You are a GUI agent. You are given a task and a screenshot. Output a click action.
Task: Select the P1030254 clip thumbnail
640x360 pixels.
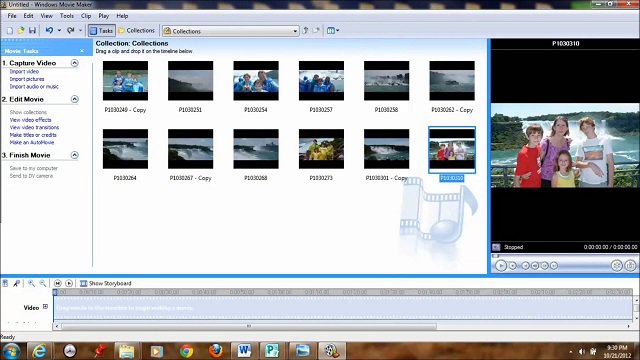[x=256, y=81]
